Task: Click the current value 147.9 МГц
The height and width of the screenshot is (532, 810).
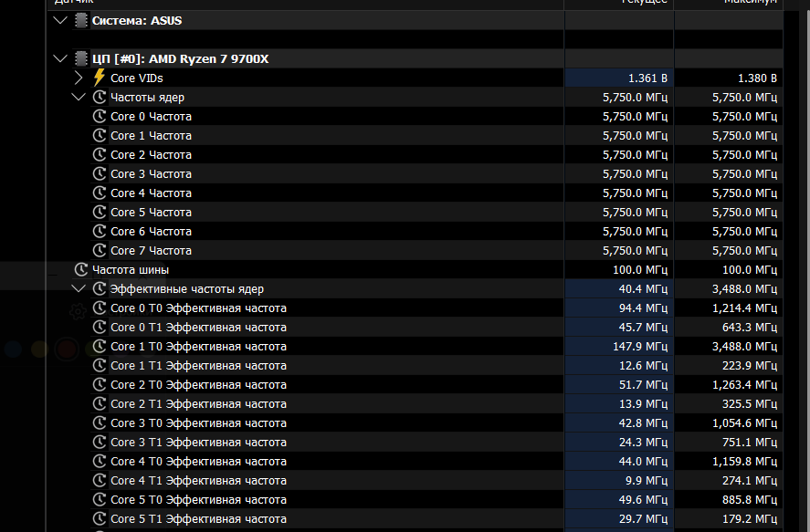Action: coord(640,346)
